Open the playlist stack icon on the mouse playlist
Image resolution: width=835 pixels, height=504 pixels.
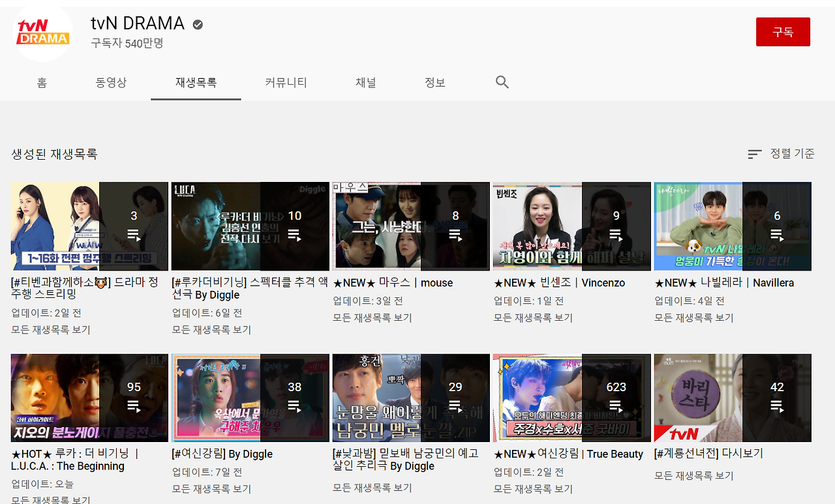[455, 234]
